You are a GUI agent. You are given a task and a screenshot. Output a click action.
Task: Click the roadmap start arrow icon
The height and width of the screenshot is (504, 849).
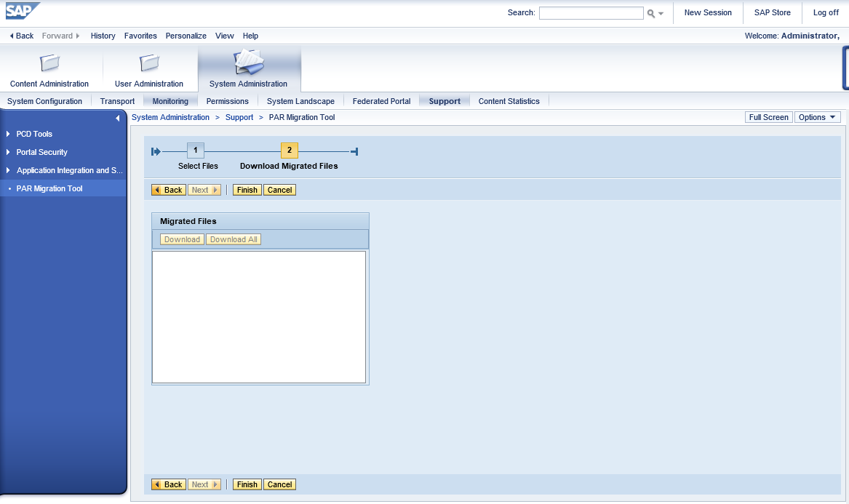tap(156, 151)
